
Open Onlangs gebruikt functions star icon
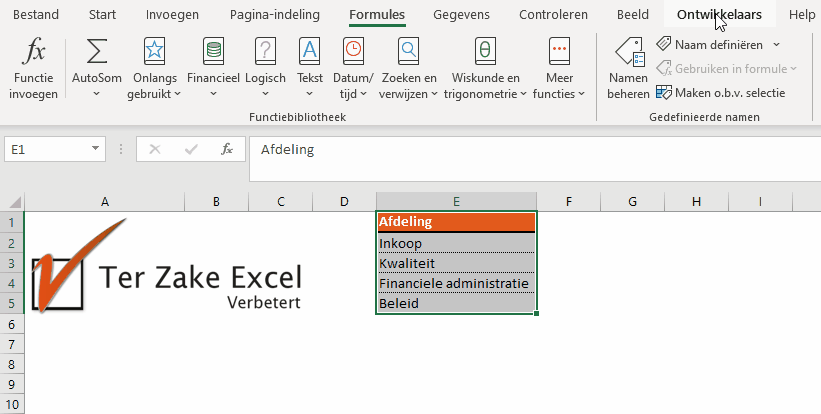pyautogui.click(x=154, y=52)
